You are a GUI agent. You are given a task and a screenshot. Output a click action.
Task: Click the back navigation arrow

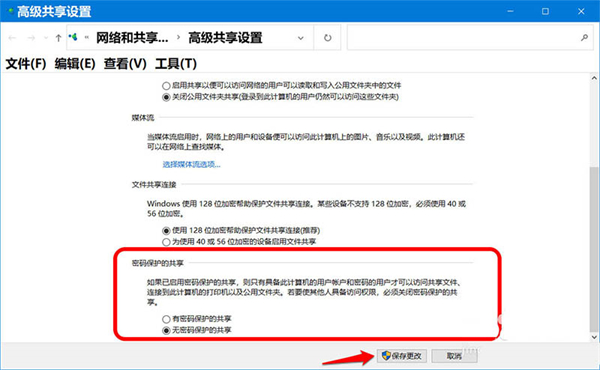tap(12, 37)
